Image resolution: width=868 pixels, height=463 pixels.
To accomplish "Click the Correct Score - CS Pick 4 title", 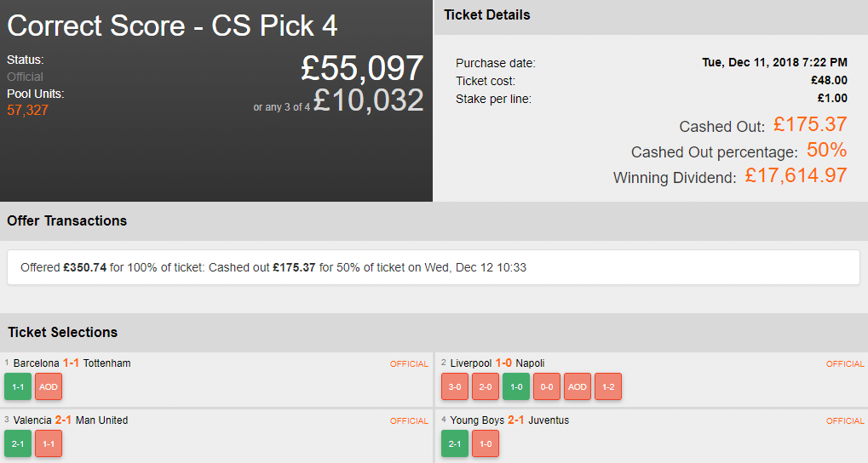I will 172,26.
